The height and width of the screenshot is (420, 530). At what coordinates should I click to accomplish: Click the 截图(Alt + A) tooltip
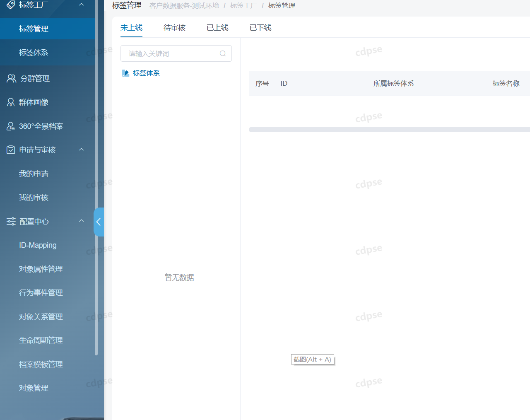(x=313, y=360)
